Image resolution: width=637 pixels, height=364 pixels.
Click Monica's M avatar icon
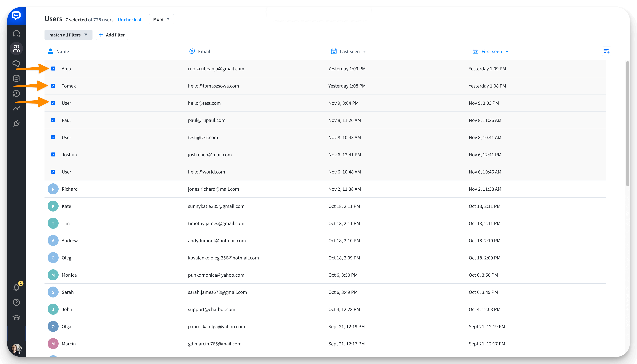[53, 275]
